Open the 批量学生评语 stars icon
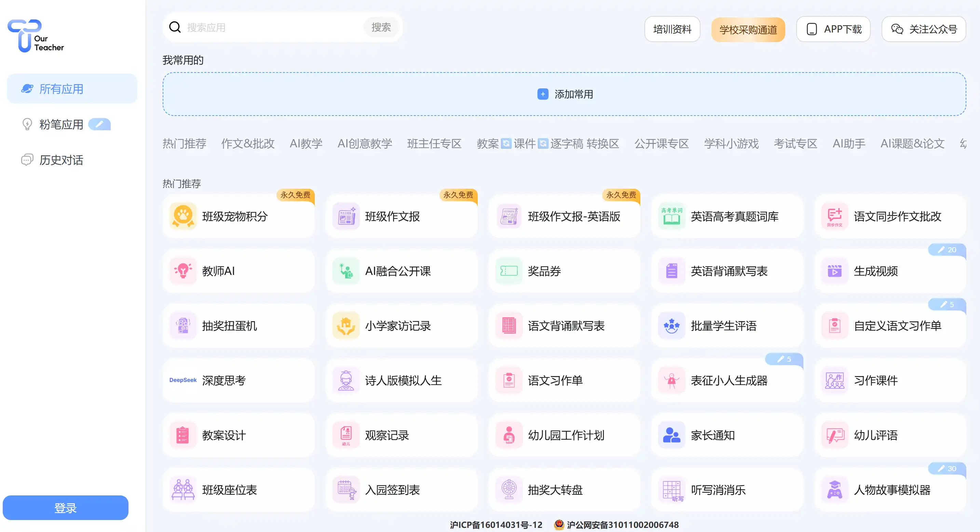980x532 pixels. (x=671, y=326)
